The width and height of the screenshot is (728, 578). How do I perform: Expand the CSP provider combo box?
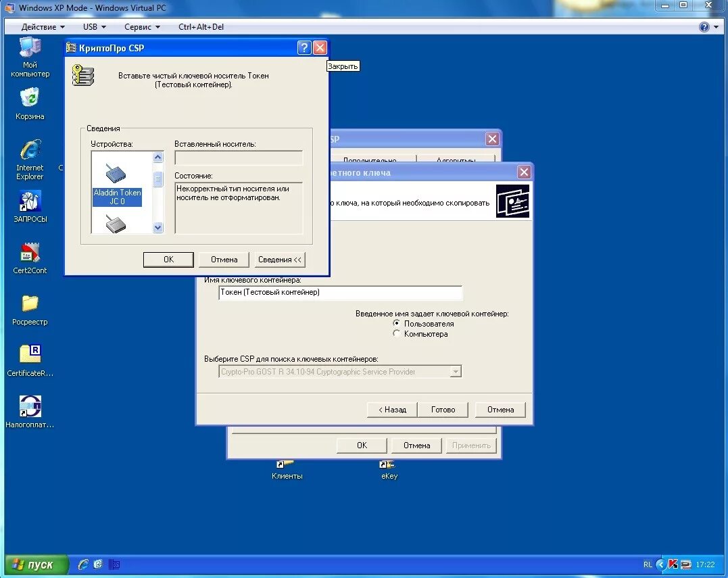coord(456,371)
